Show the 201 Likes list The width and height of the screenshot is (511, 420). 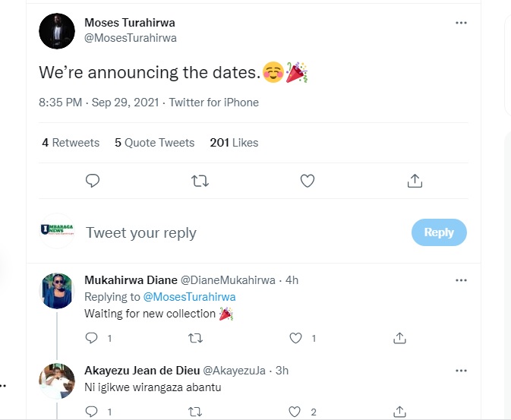pyautogui.click(x=234, y=143)
